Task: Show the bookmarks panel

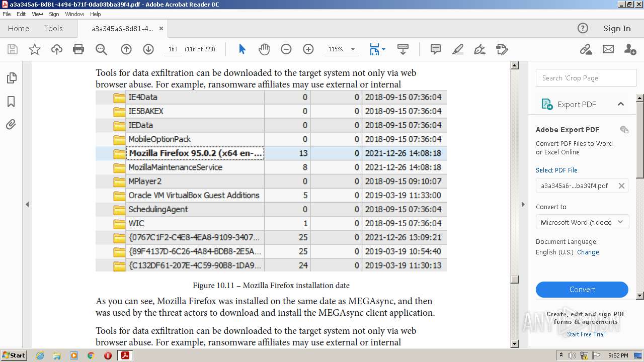Action: pos(11,102)
